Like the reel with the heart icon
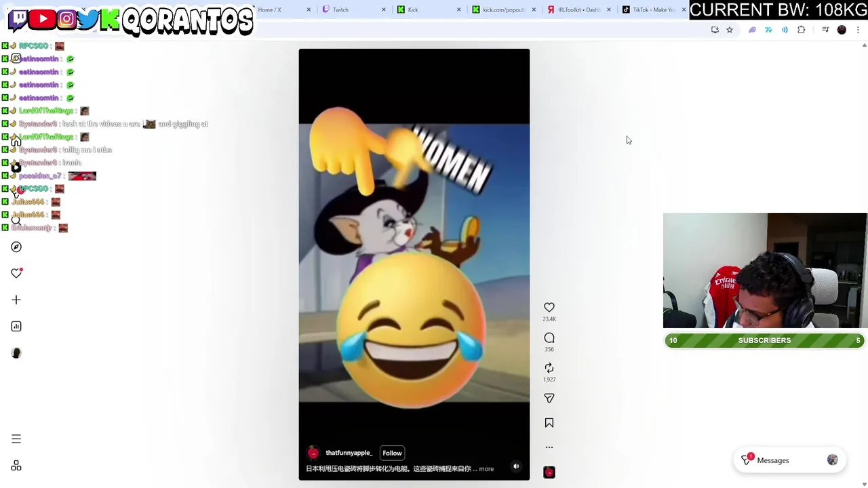 click(549, 308)
